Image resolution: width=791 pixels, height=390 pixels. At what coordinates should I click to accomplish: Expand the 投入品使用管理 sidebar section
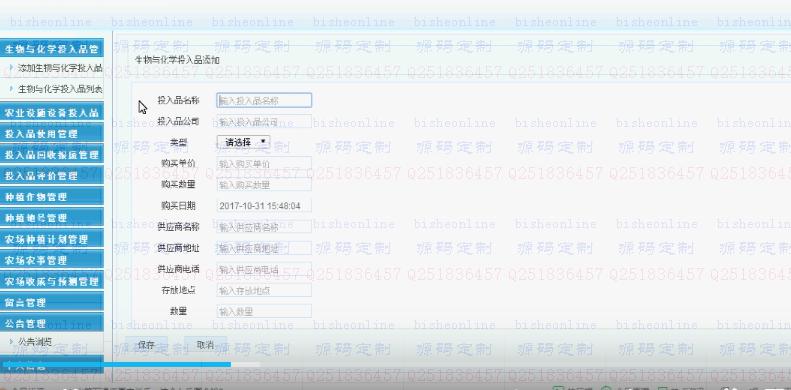click(51, 134)
